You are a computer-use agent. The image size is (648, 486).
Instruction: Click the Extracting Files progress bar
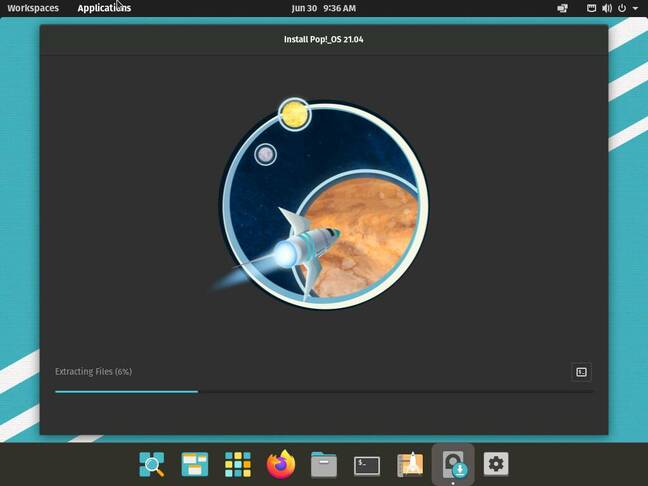324,391
